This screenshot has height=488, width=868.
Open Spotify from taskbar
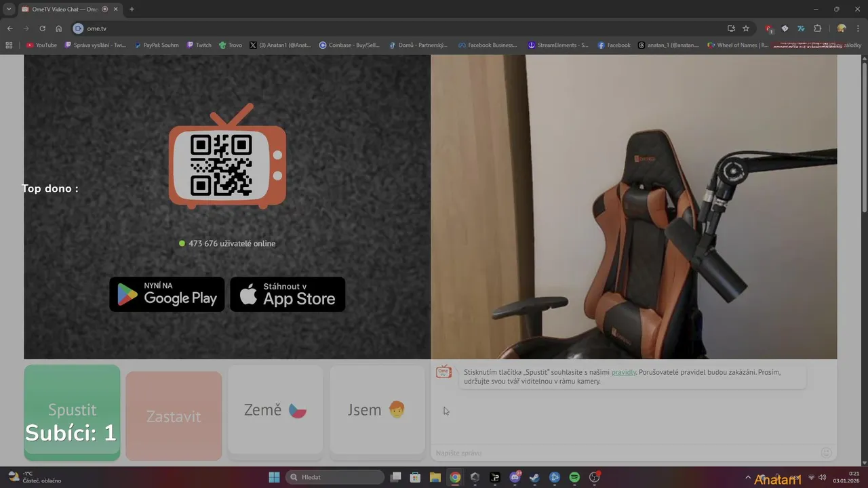coord(574,477)
